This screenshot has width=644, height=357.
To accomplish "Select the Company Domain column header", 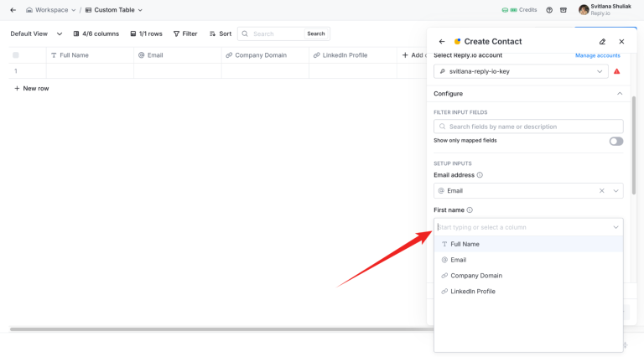I will coord(265,55).
